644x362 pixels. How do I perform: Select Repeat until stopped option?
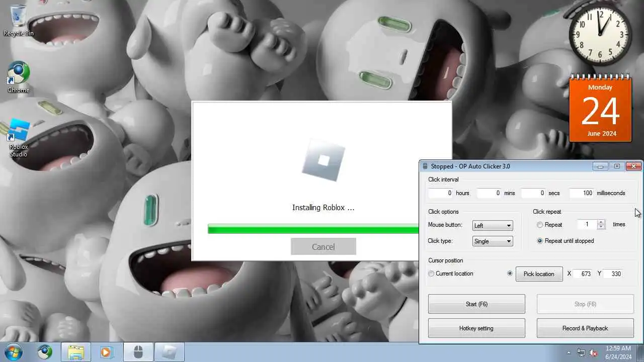coord(540,241)
